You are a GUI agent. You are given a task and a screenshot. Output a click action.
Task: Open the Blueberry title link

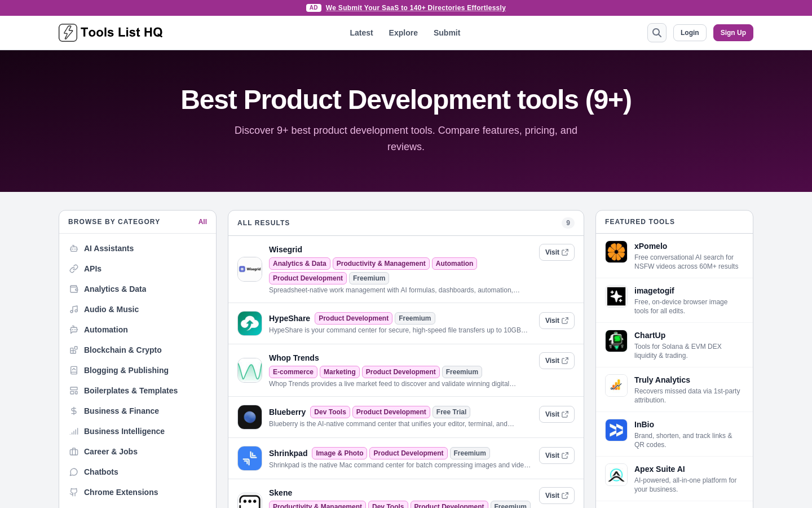click(287, 412)
